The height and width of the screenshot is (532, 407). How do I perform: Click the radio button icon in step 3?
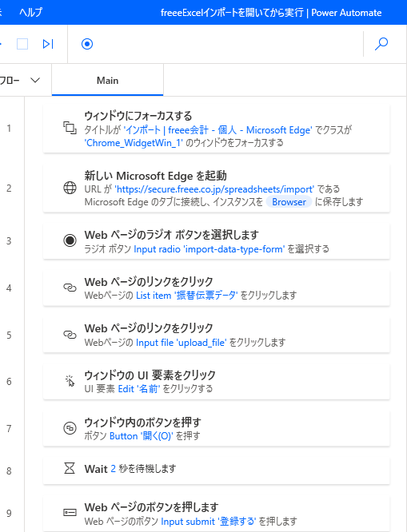click(x=70, y=240)
